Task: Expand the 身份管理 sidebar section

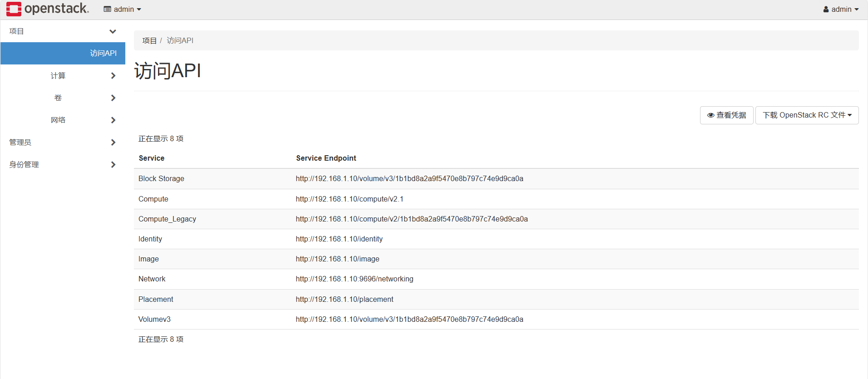Action: [63, 164]
